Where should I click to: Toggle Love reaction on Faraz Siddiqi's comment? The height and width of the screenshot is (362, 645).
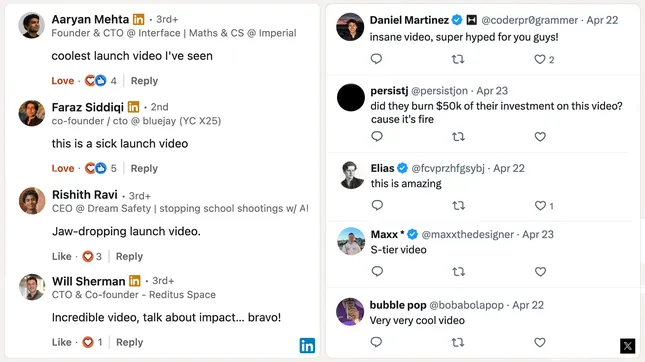(63, 168)
